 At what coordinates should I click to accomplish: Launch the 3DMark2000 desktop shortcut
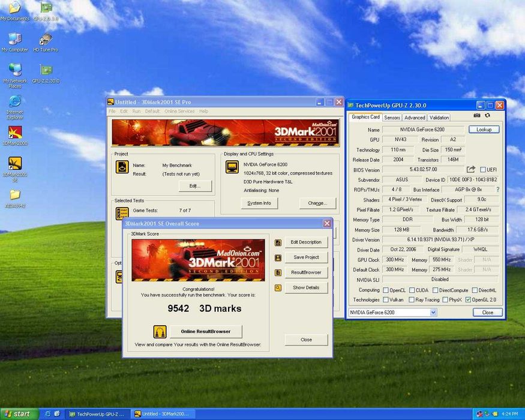[x=15, y=136]
